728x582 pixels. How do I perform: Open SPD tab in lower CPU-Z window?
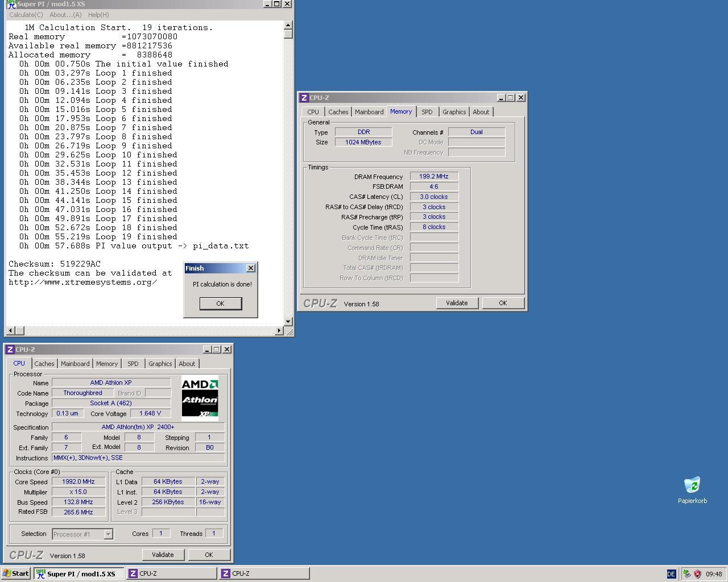click(133, 364)
